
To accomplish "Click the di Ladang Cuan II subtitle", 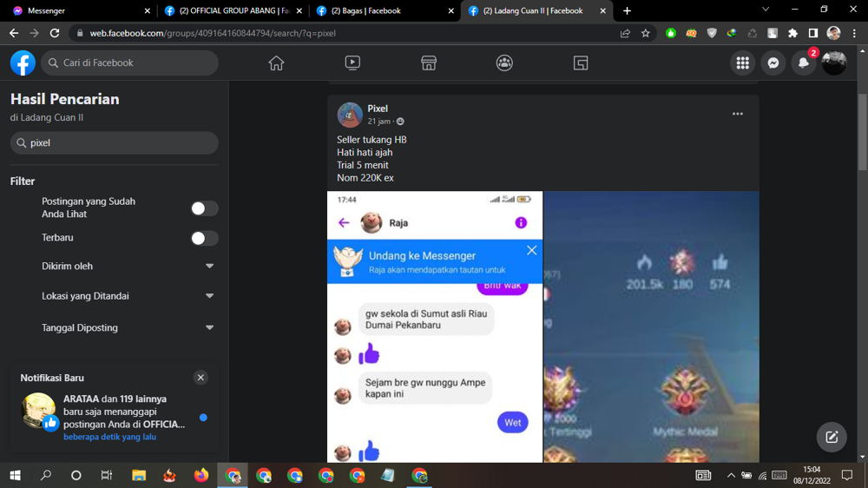I will (47, 117).
